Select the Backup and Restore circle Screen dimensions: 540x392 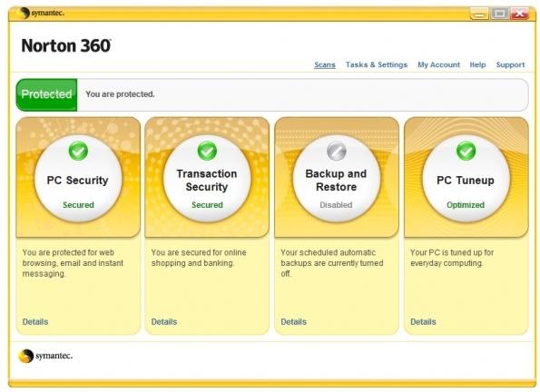(337, 179)
